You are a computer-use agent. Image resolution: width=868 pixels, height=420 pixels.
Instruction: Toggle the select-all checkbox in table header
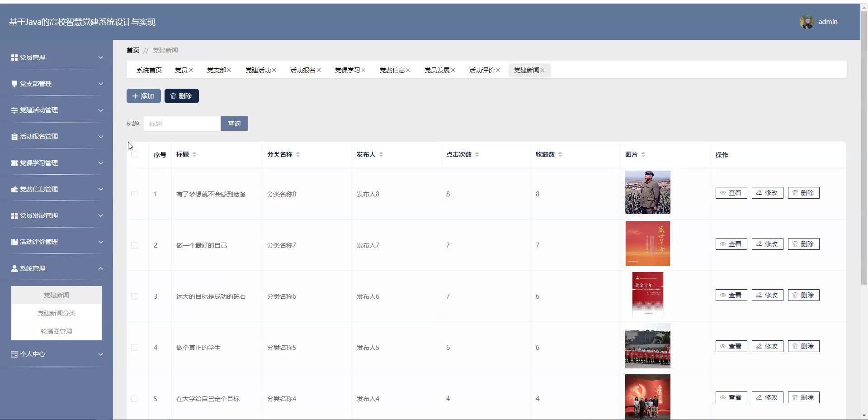134,155
